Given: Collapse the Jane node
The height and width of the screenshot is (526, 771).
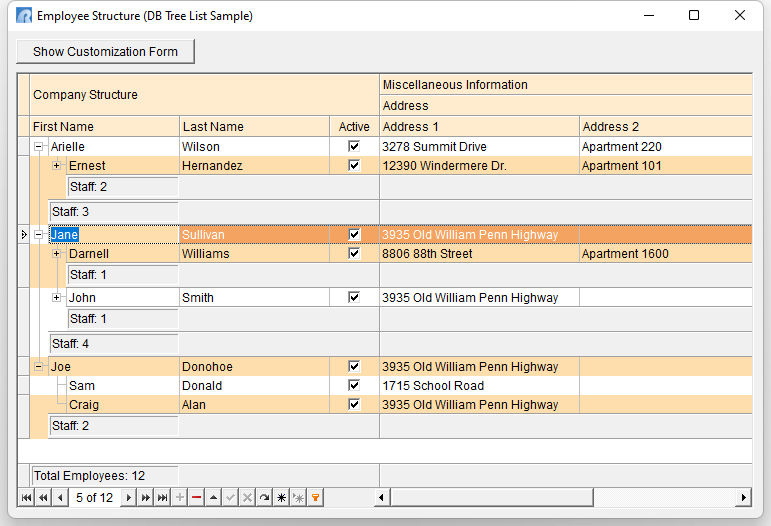Looking at the screenshot, I should (38, 234).
